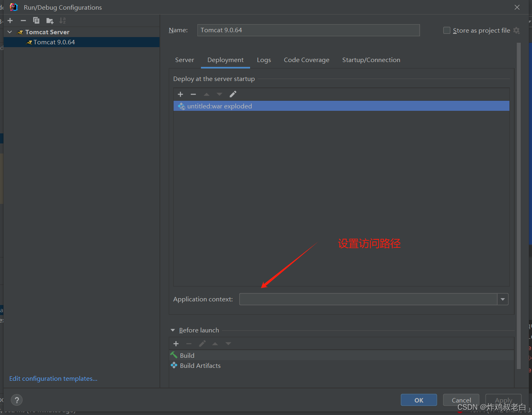Move the before launch task up

click(215, 344)
